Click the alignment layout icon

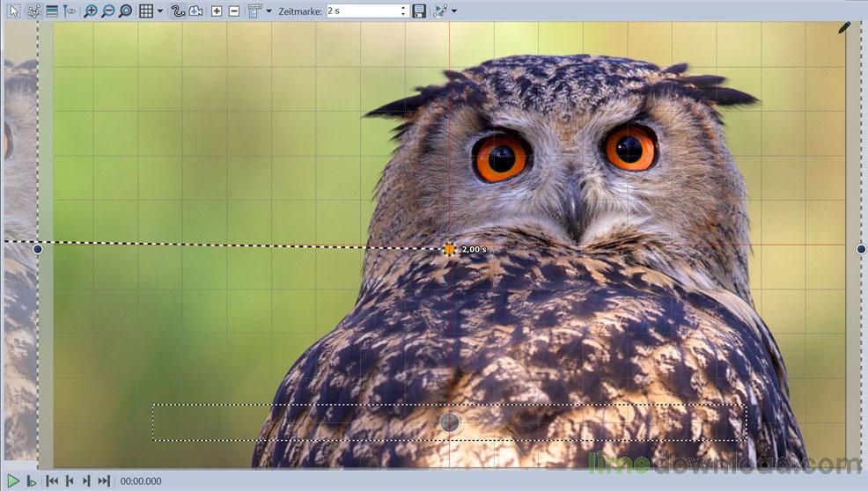(x=254, y=11)
